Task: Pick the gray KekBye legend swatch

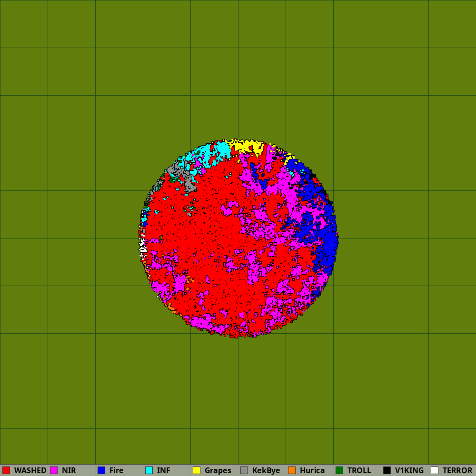Action: point(244,470)
